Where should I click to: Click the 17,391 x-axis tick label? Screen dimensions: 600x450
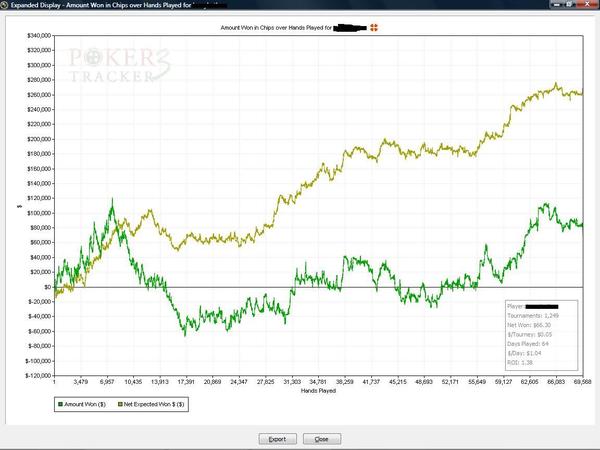(186, 382)
